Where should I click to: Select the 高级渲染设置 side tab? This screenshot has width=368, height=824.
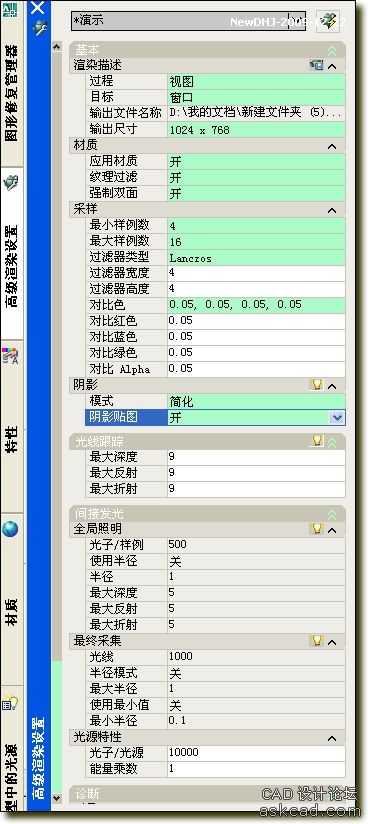coord(12,254)
